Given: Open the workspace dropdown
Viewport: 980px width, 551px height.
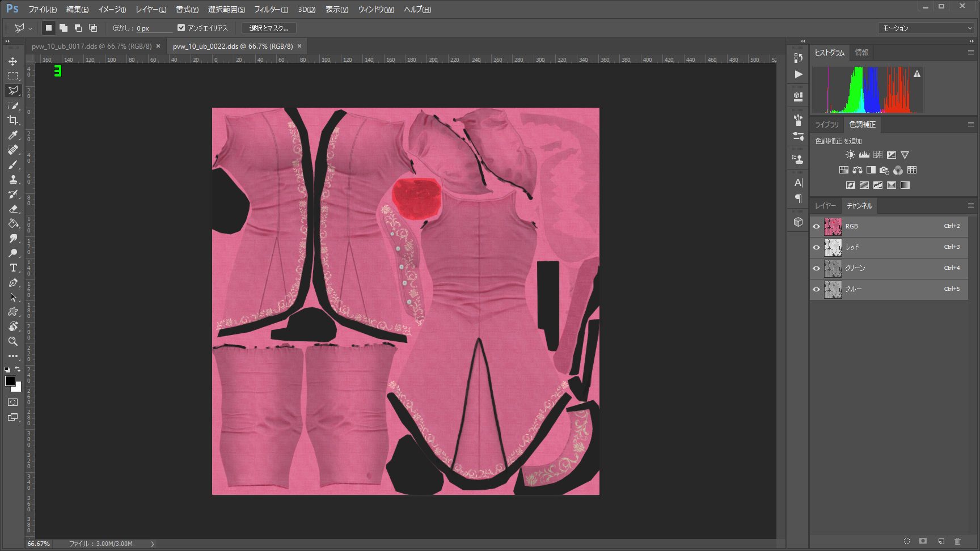Looking at the screenshot, I should pyautogui.click(x=927, y=28).
